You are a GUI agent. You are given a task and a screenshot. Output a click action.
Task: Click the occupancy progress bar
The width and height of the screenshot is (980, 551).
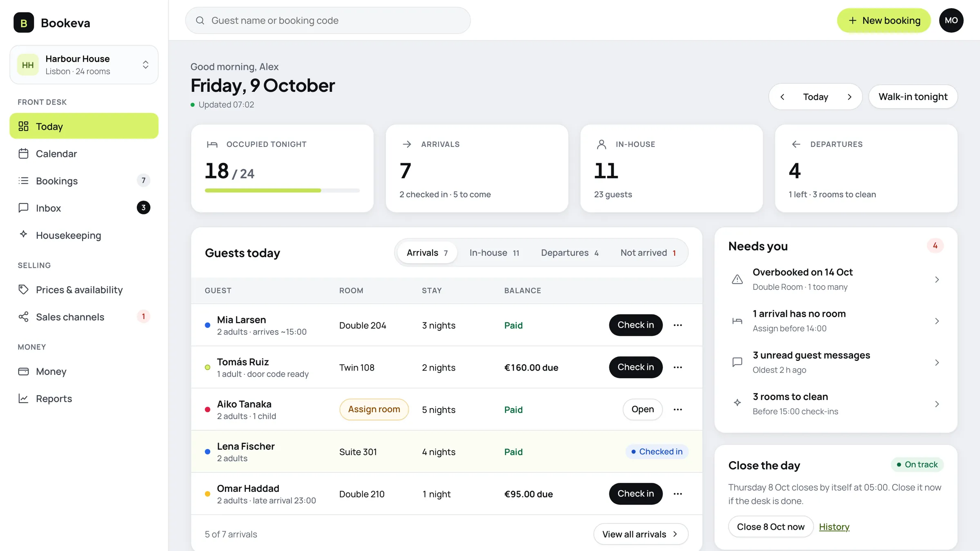click(282, 190)
